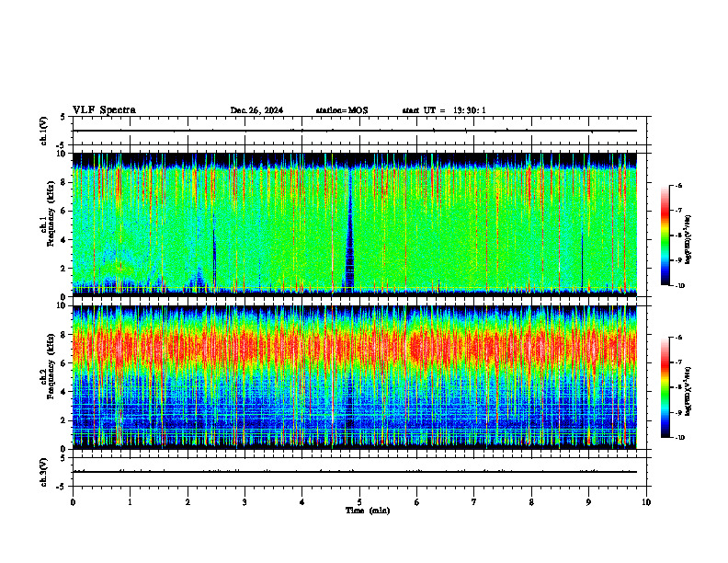Click the '4' kHz tick on ch.1 frequency axis
Image resolution: width=728 pixels, height=563 pixels.
(x=64, y=240)
